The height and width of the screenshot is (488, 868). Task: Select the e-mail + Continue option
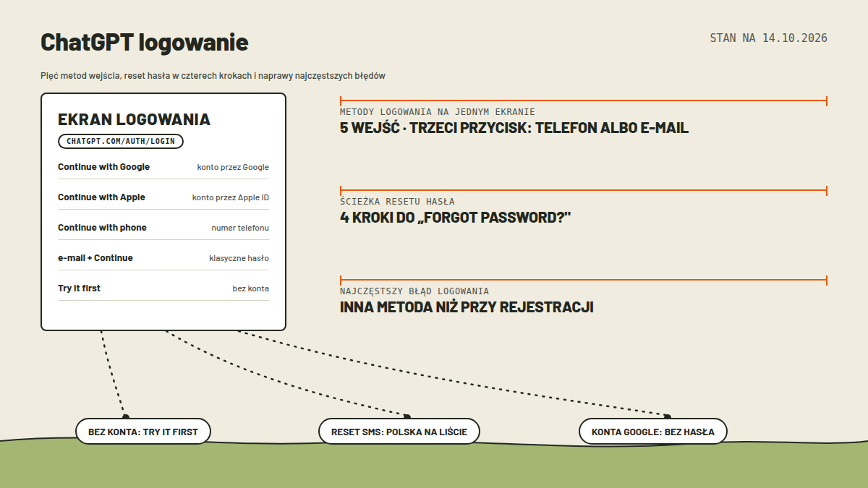[95, 258]
